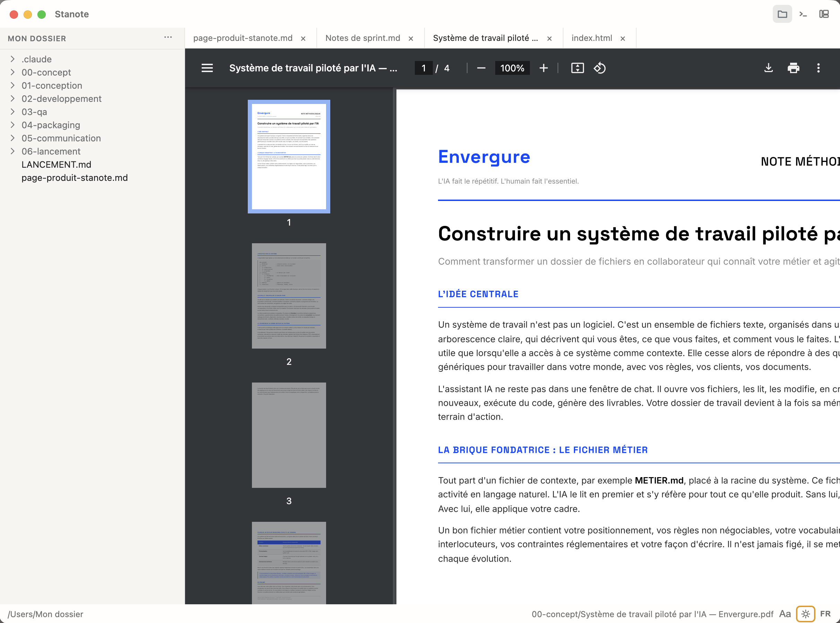This screenshot has width=840, height=623.
Task: Click the /Users/Mon dossier path
Action: (45, 614)
